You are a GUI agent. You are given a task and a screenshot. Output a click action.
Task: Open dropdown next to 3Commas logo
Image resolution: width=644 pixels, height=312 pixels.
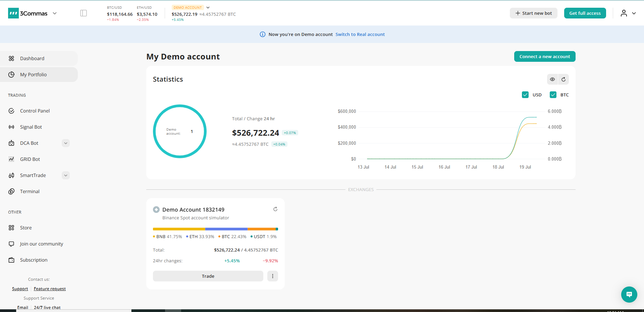pos(55,13)
